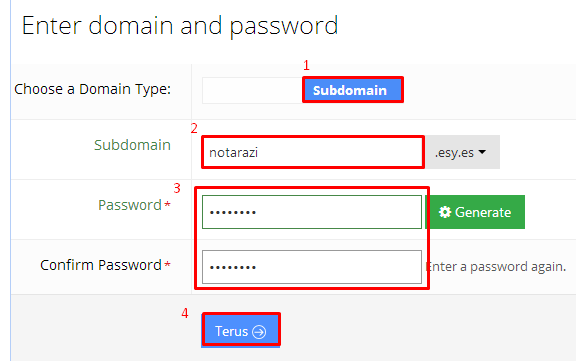Click the gear icon on Generate button
Image resolution: width=576 pixels, height=361 pixels.
click(445, 212)
